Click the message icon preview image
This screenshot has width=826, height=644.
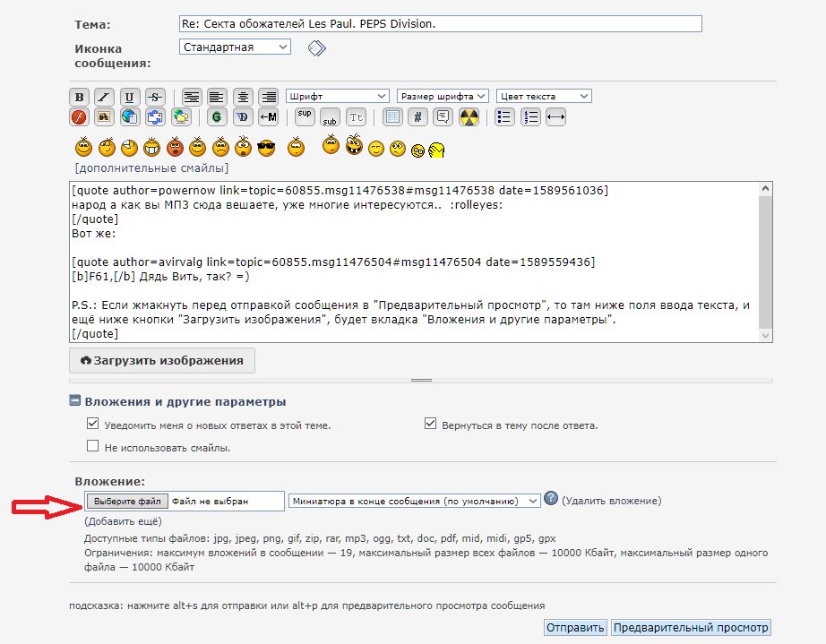pos(316,47)
